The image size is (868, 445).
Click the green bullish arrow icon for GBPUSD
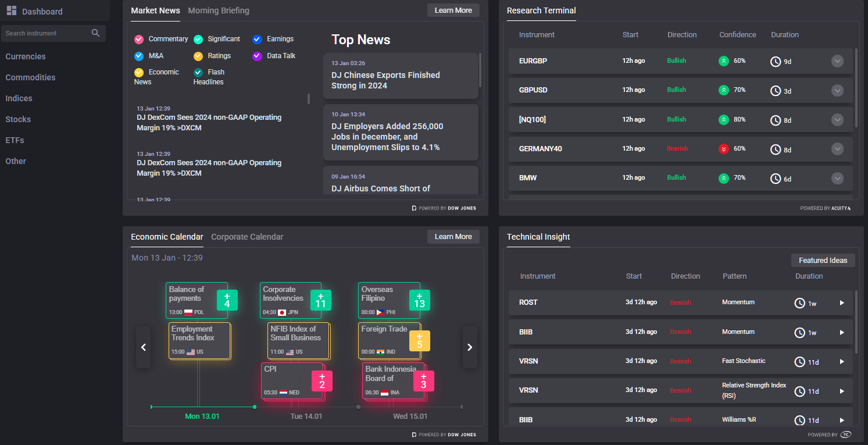pyautogui.click(x=723, y=90)
